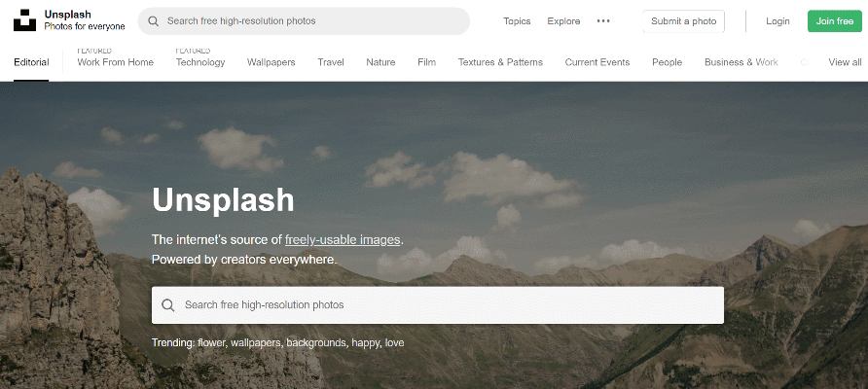This screenshot has width=868, height=389.
Task: Click trending term backgrounds
Action: tap(316, 343)
